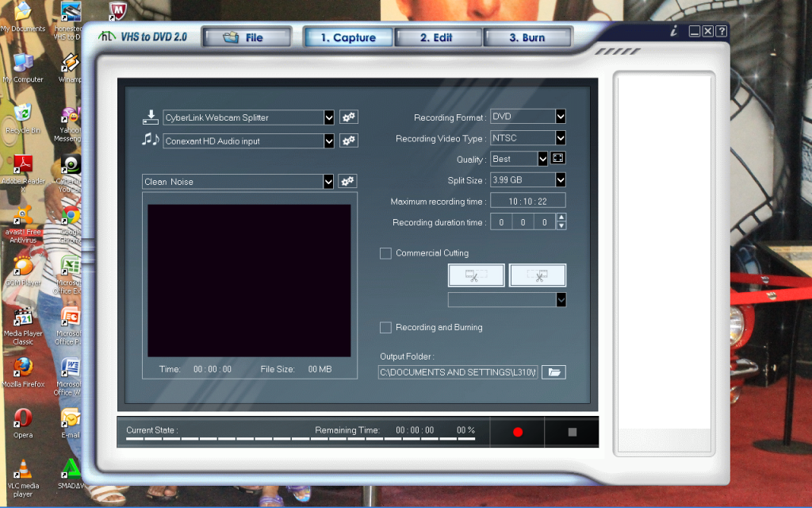Image resolution: width=812 pixels, height=508 pixels.
Task: Browse for output folder
Action: (x=553, y=372)
